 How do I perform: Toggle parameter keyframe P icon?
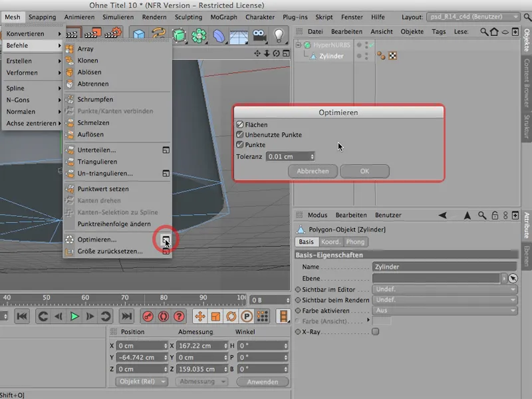[247, 317]
